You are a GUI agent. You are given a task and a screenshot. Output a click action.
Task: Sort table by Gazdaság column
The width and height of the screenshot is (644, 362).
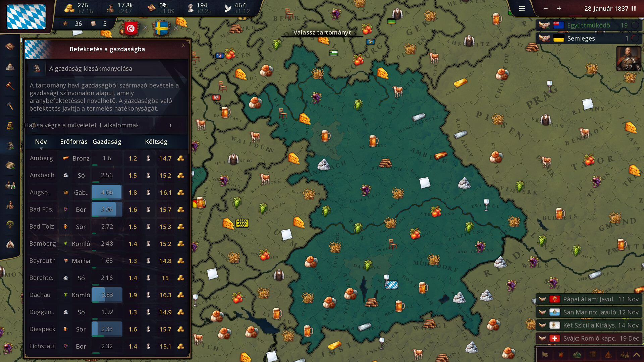click(x=107, y=142)
